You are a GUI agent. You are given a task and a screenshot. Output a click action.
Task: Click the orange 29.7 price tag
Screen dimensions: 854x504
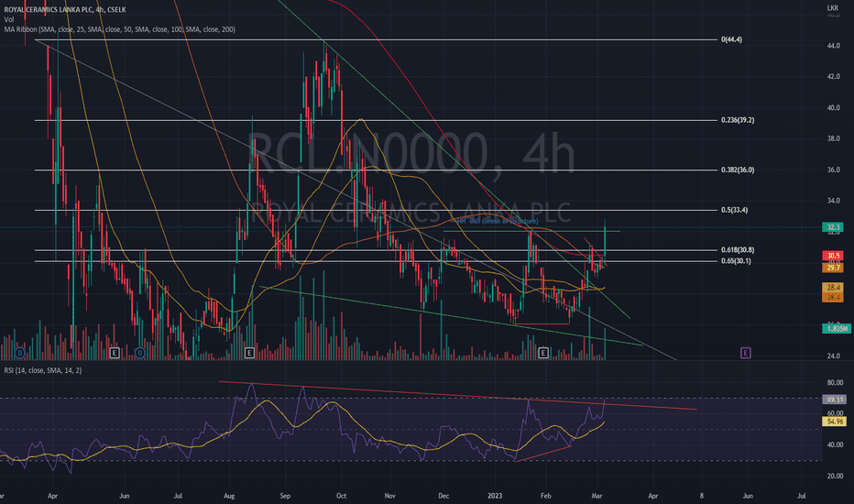point(833,268)
